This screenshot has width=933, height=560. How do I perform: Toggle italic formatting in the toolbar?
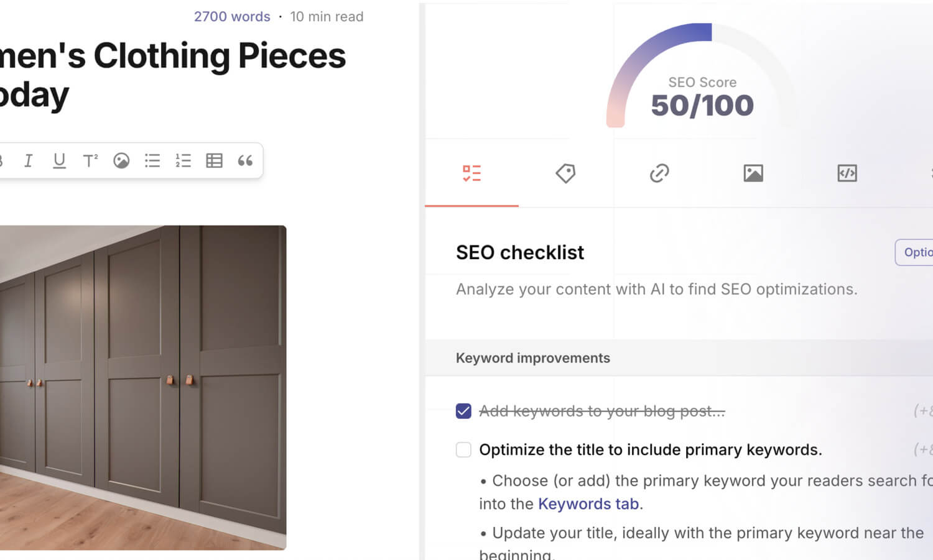(28, 161)
